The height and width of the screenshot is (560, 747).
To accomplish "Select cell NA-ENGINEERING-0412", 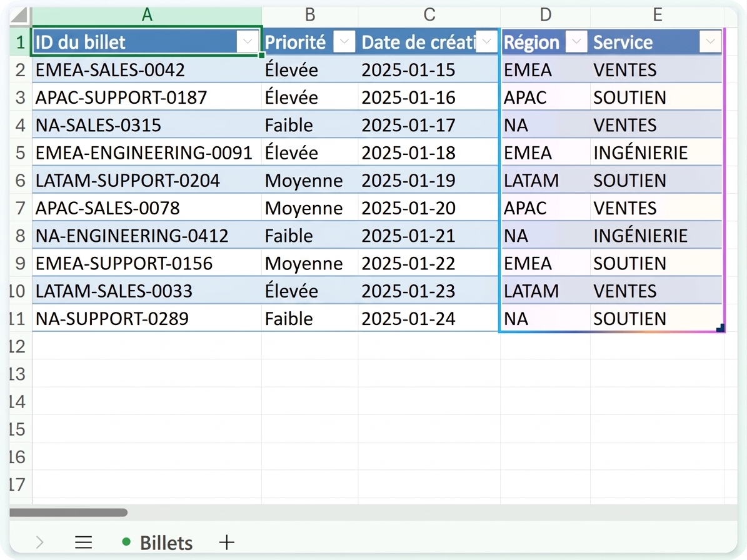I will coord(147,236).
